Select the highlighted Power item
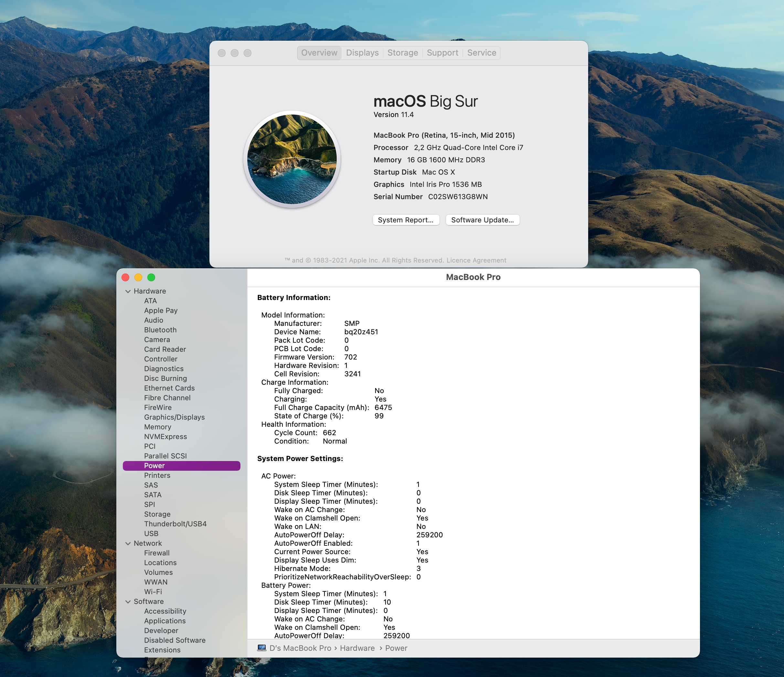 [181, 466]
